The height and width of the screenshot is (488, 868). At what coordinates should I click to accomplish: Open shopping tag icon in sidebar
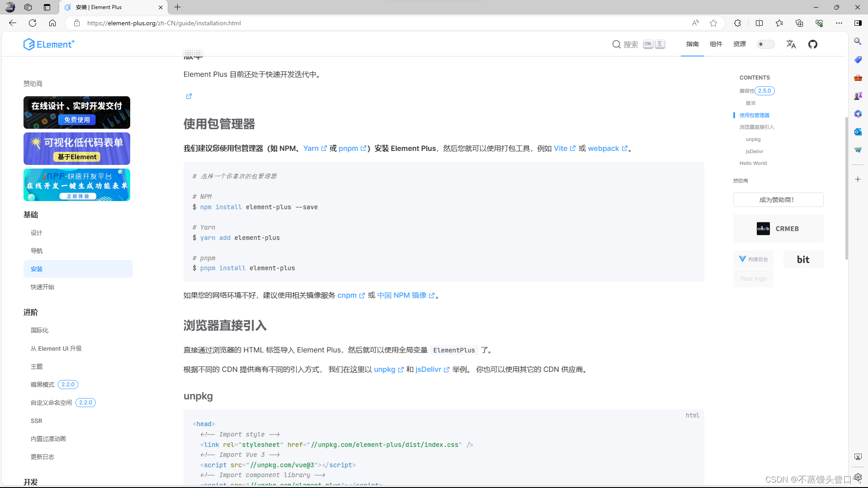[858, 60]
